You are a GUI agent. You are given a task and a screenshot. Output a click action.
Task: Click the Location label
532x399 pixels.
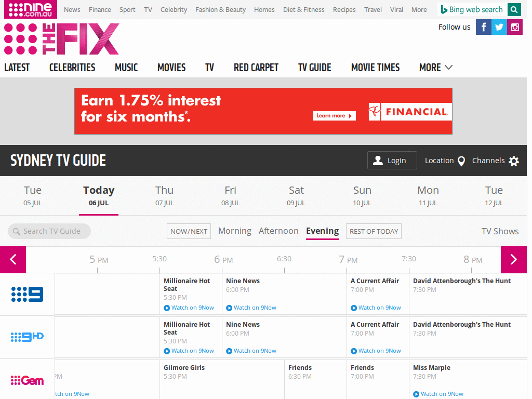pos(439,161)
